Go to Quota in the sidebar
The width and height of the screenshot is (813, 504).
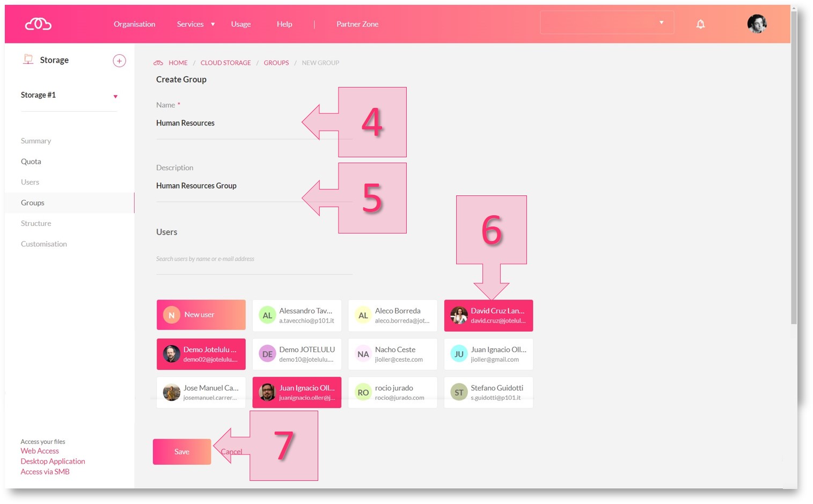[31, 162]
